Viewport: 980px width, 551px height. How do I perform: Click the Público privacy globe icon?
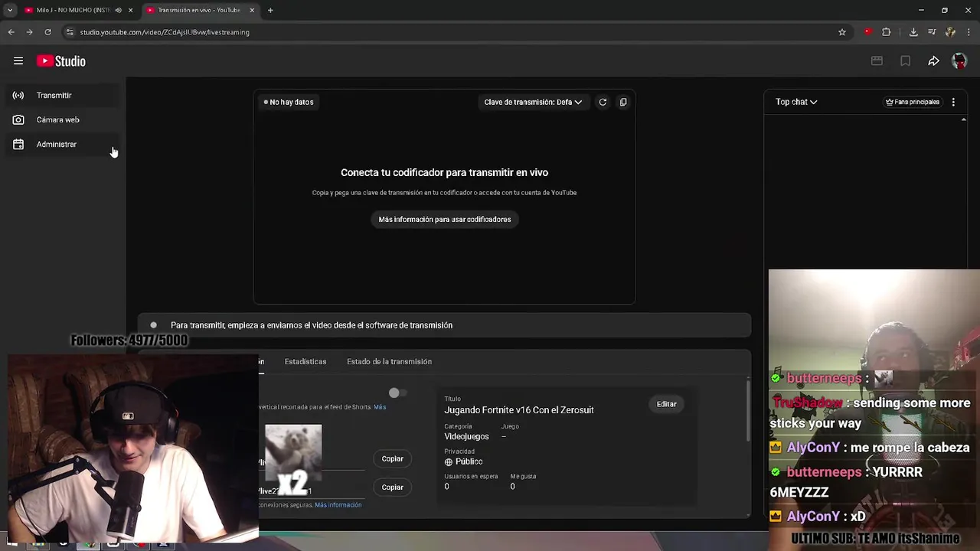(449, 462)
